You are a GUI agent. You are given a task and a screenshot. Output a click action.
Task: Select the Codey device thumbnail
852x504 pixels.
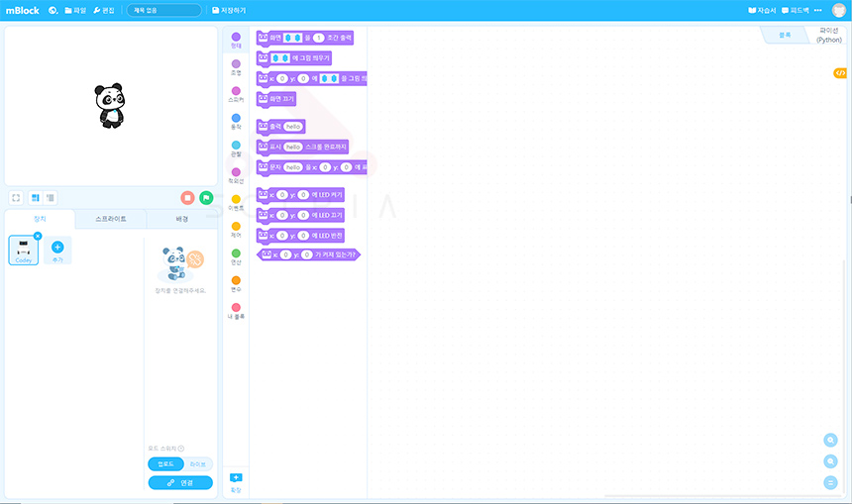[24, 251]
